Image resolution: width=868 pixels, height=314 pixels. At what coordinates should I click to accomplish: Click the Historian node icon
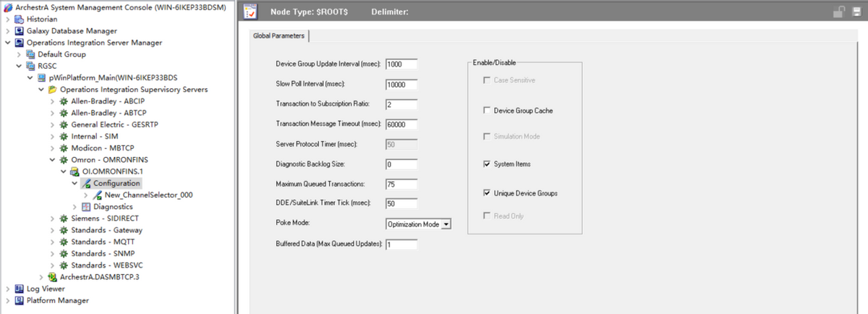[x=20, y=20]
